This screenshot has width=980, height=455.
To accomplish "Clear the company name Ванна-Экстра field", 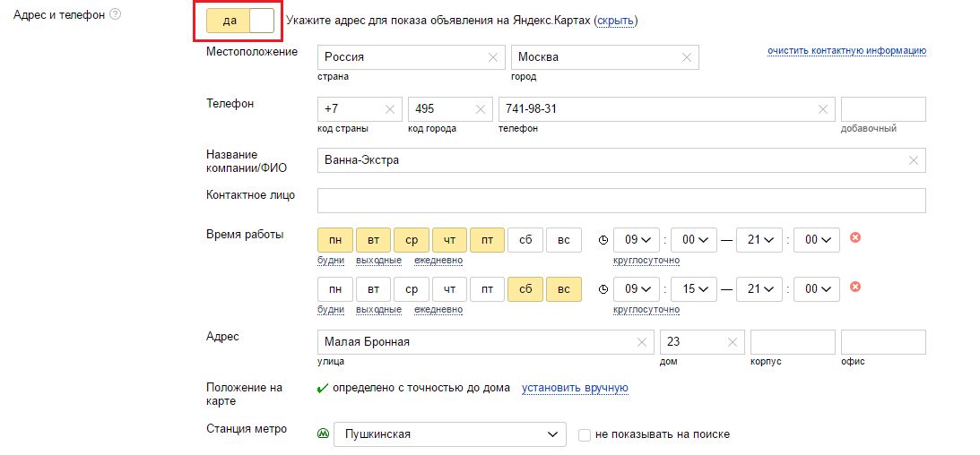I will [x=914, y=160].
